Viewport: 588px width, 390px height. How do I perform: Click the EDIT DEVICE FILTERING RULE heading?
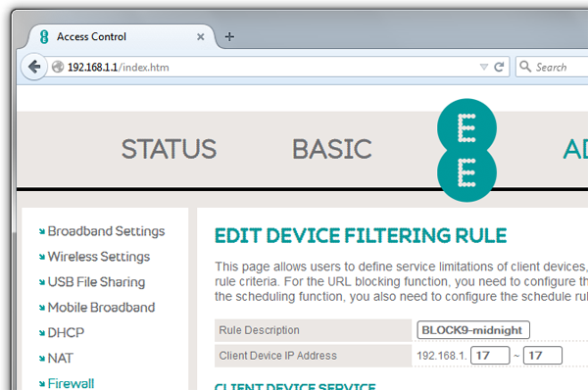pos(361,235)
